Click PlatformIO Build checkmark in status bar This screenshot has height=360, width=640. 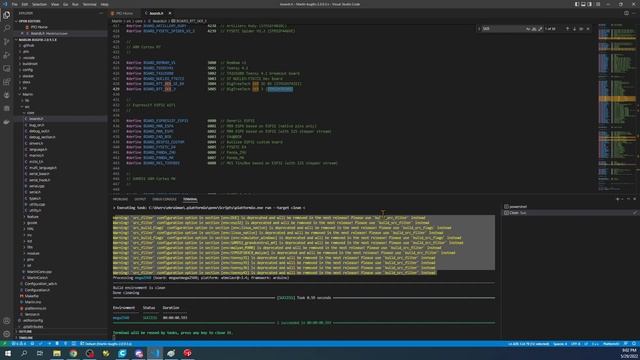point(40,344)
